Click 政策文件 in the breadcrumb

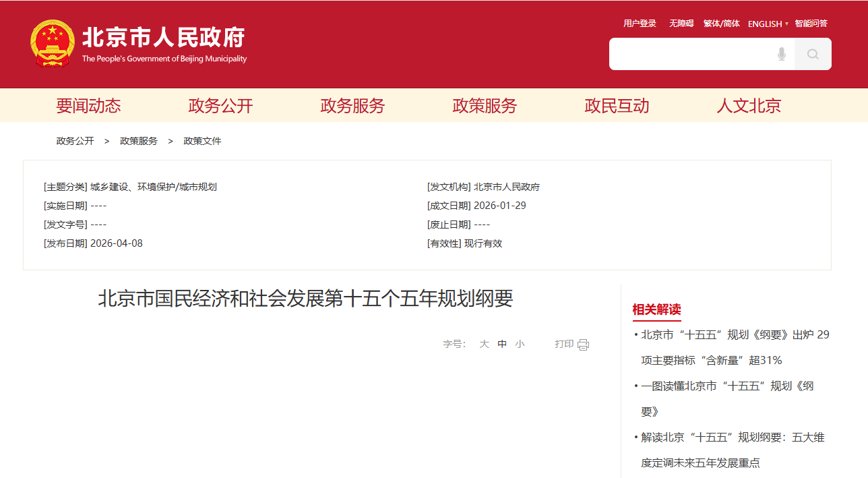click(x=202, y=141)
